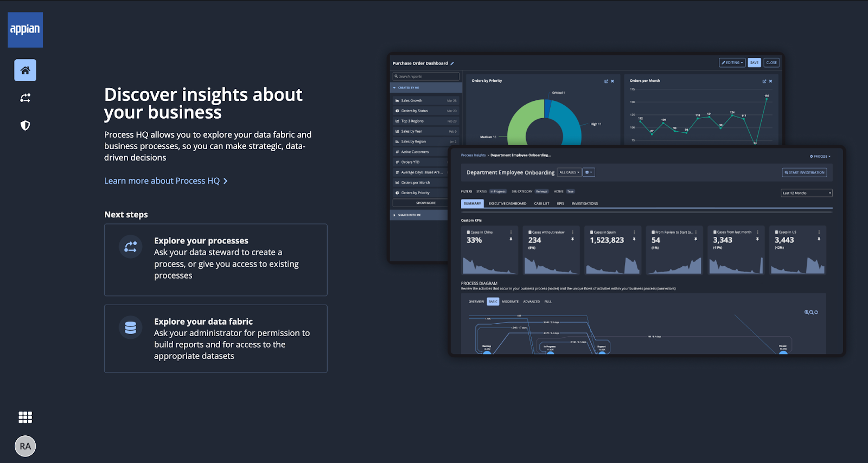Click the Search reports field in preview
Screen dimensions: 868x463
[x=426, y=76]
